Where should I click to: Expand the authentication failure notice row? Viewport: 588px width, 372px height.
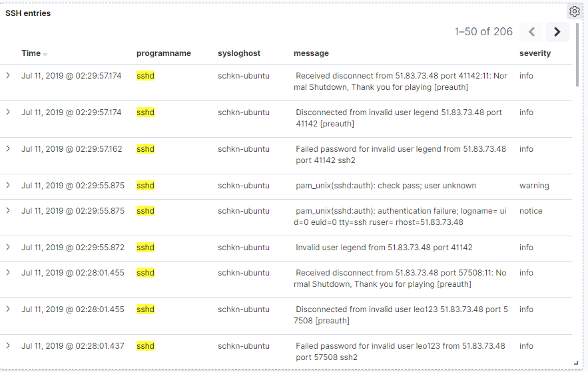[x=8, y=211]
